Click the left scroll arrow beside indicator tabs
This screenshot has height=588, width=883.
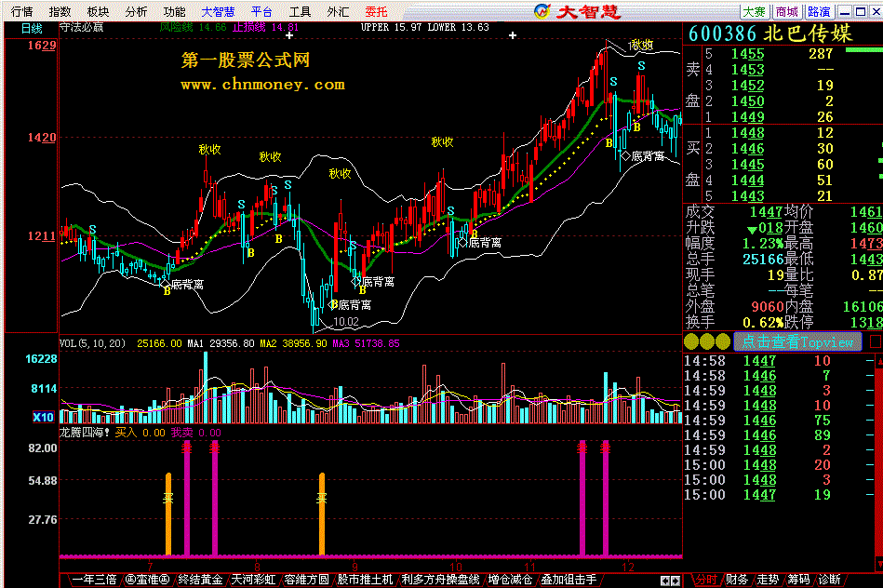(665, 581)
